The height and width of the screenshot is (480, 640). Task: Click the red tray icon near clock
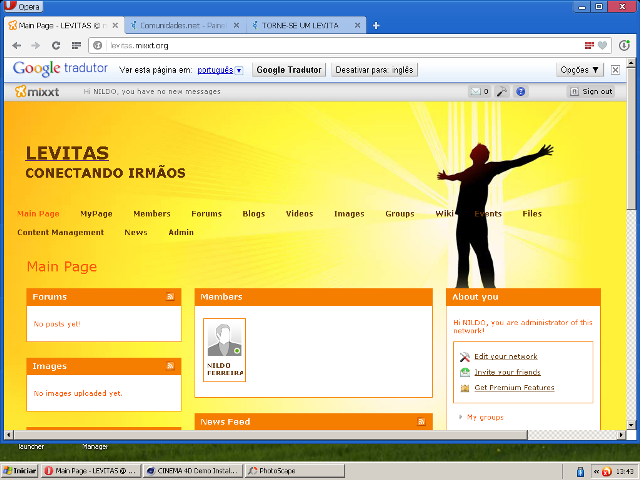pos(607,472)
